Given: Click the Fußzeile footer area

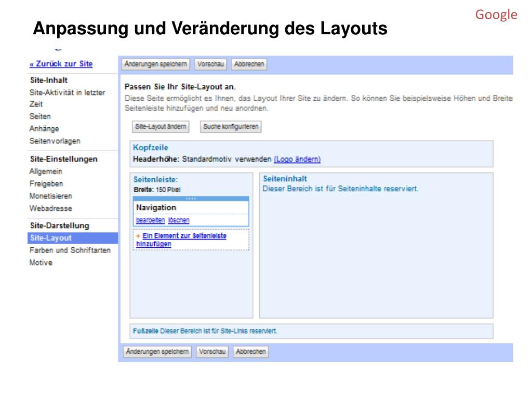Looking at the screenshot, I should (x=312, y=331).
